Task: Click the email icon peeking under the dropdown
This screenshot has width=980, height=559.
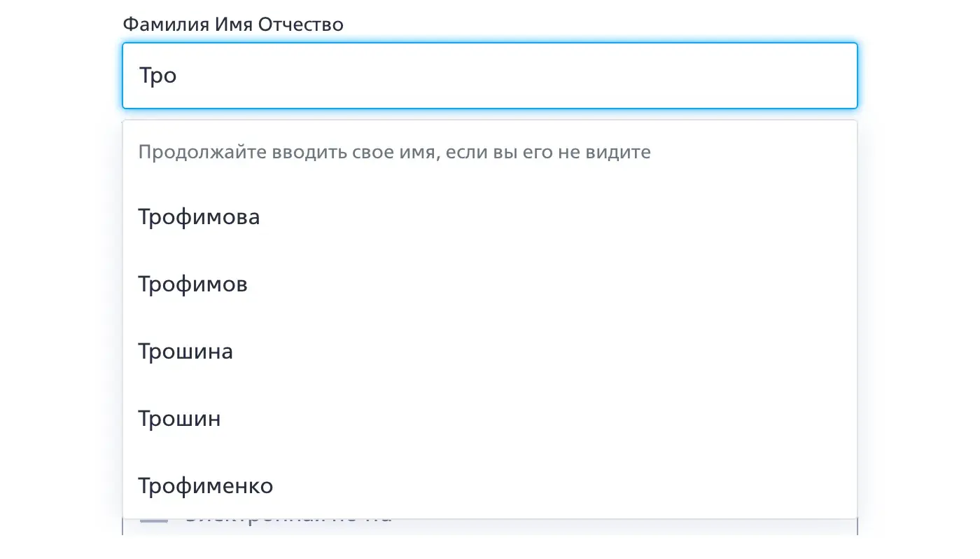Action: click(154, 520)
